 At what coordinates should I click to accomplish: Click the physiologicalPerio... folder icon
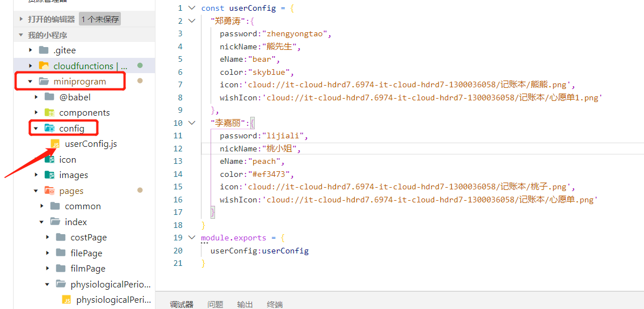click(x=61, y=284)
